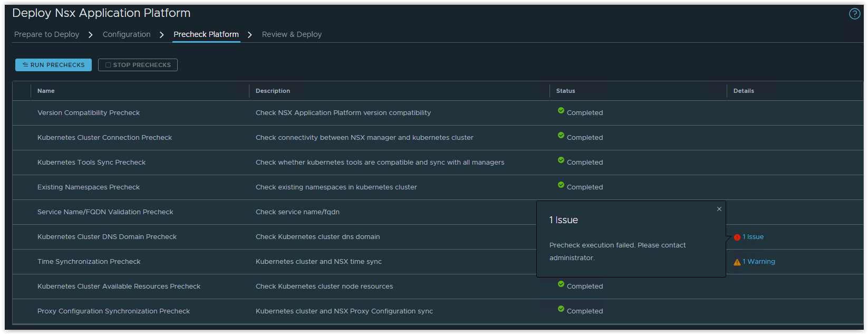Click green check icon for Version Compatibility Precheck
868x334 pixels.
[561, 111]
